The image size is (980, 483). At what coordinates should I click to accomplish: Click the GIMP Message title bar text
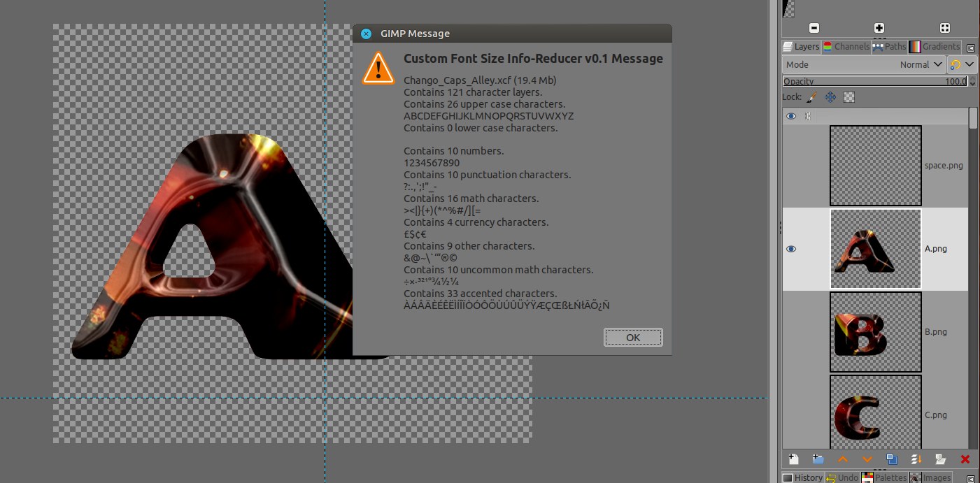tap(415, 34)
